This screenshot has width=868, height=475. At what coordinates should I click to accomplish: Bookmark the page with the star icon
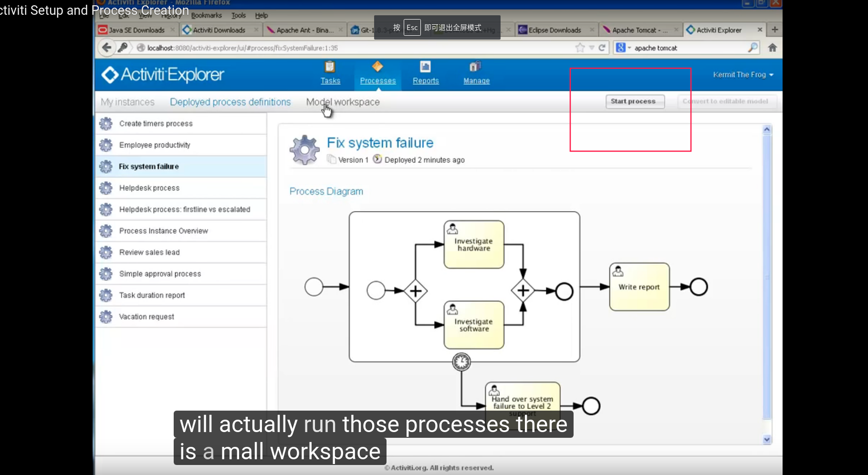click(x=580, y=48)
